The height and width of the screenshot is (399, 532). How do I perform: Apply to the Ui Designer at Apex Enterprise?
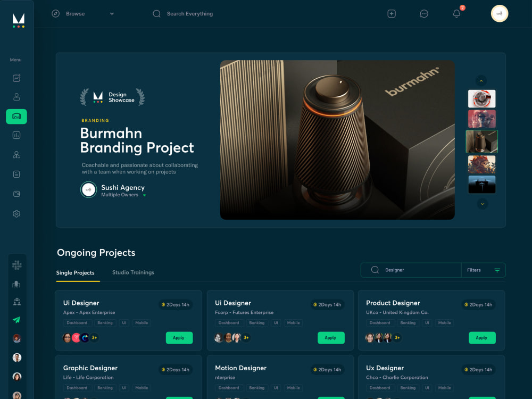click(179, 337)
